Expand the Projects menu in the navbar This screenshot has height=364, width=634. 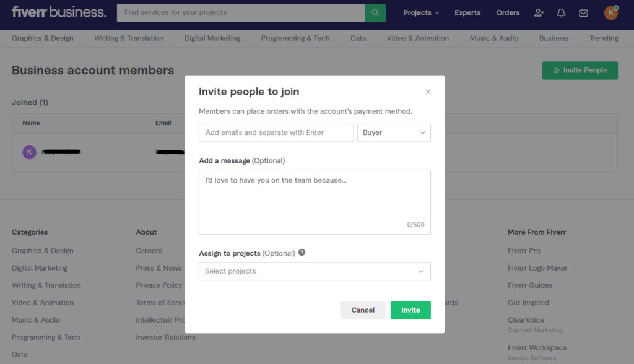420,12
